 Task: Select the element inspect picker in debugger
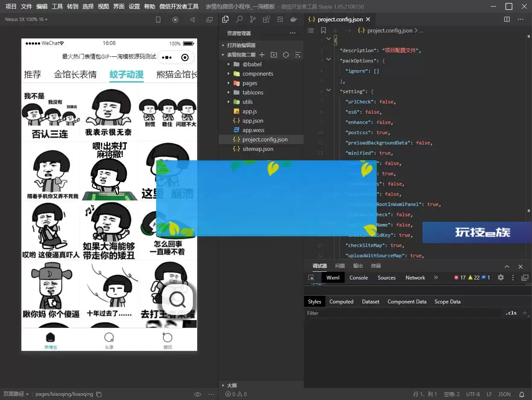(x=311, y=277)
